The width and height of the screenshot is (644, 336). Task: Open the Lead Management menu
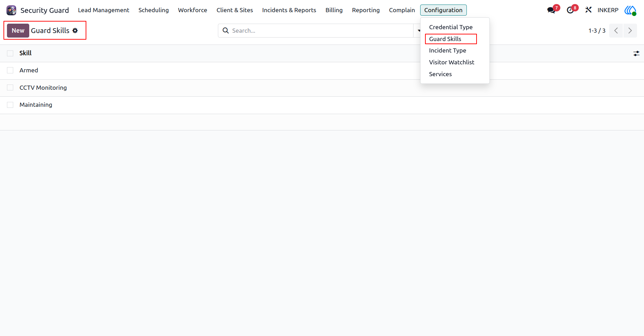click(103, 10)
